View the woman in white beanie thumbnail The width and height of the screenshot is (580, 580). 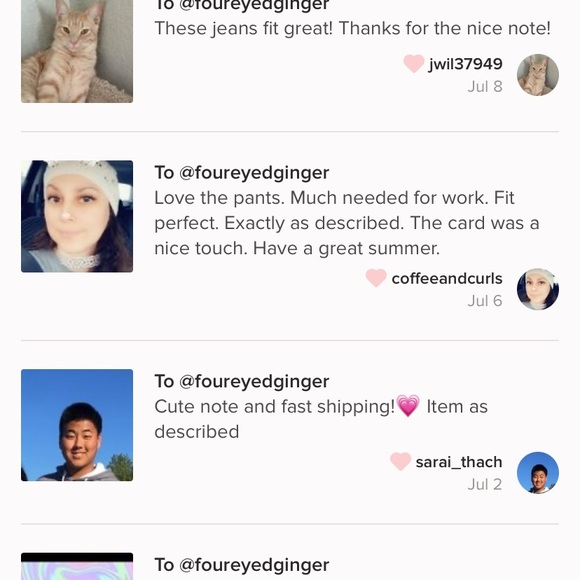pos(77,216)
